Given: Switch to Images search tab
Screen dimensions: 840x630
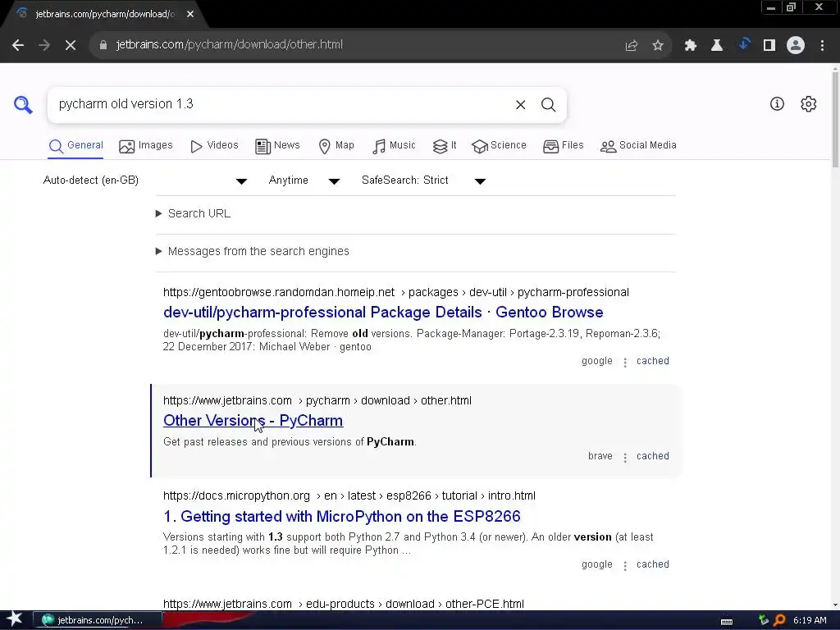Looking at the screenshot, I should [146, 146].
